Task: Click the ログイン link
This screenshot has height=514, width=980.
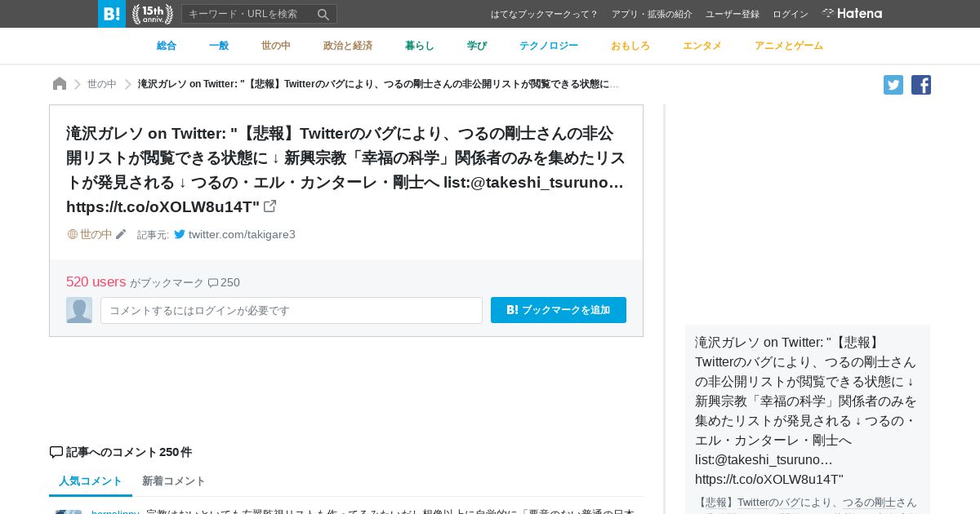Action: click(791, 14)
